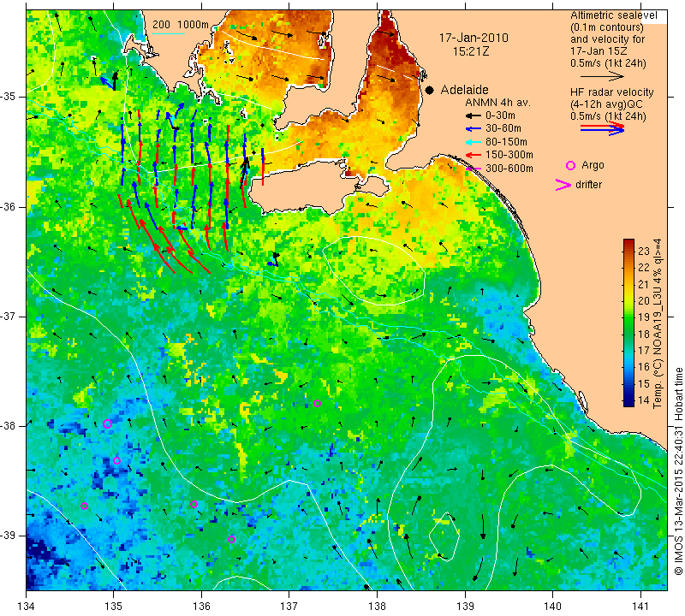Click the Argo float circle near 137.3E, 37.8S
This screenshot has width=685, height=616.
tap(317, 403)
